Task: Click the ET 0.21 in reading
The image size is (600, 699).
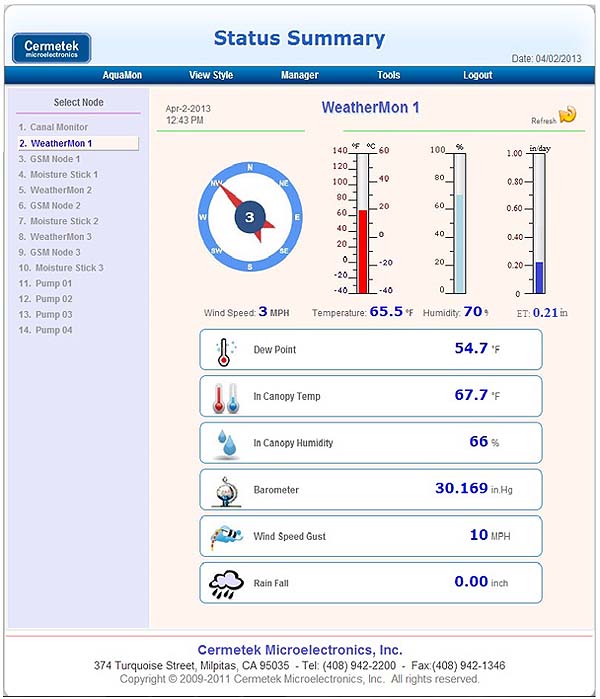Action: tap(542, 313)
